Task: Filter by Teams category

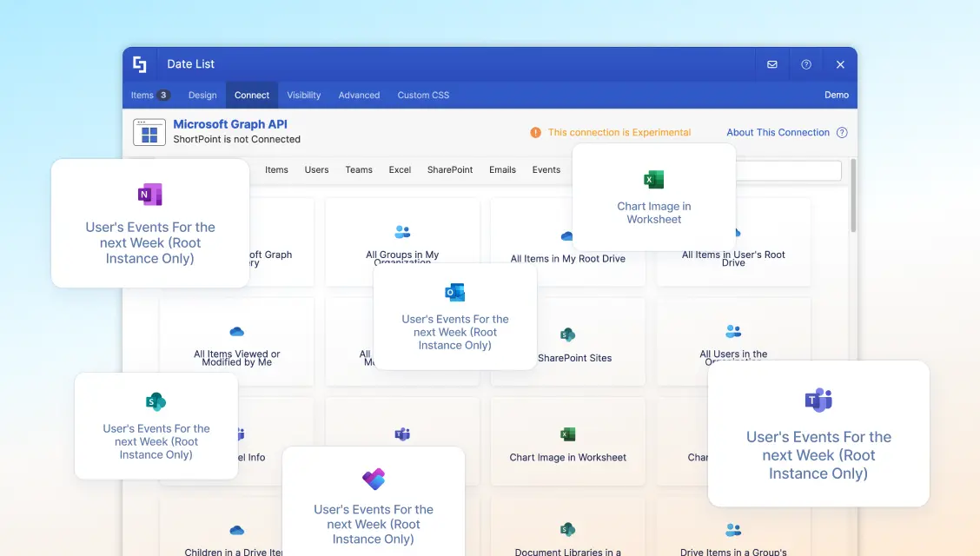Action: 359,169
